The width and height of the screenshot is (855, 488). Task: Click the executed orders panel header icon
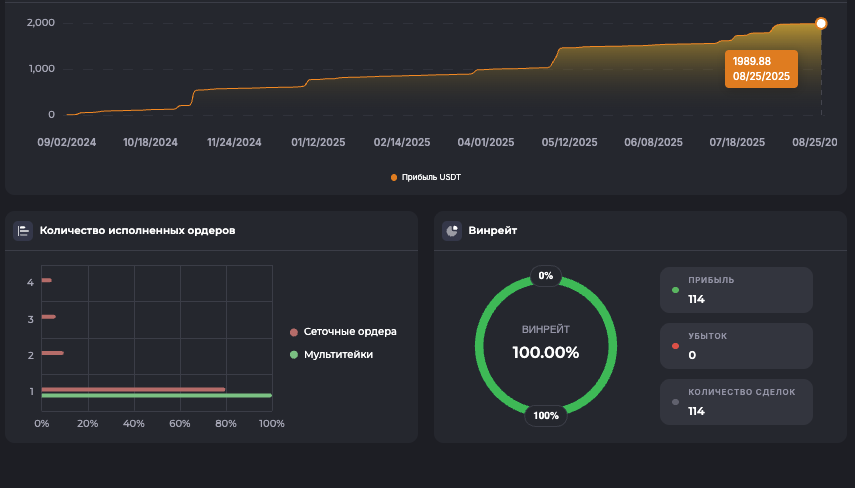tap(23, 231)
